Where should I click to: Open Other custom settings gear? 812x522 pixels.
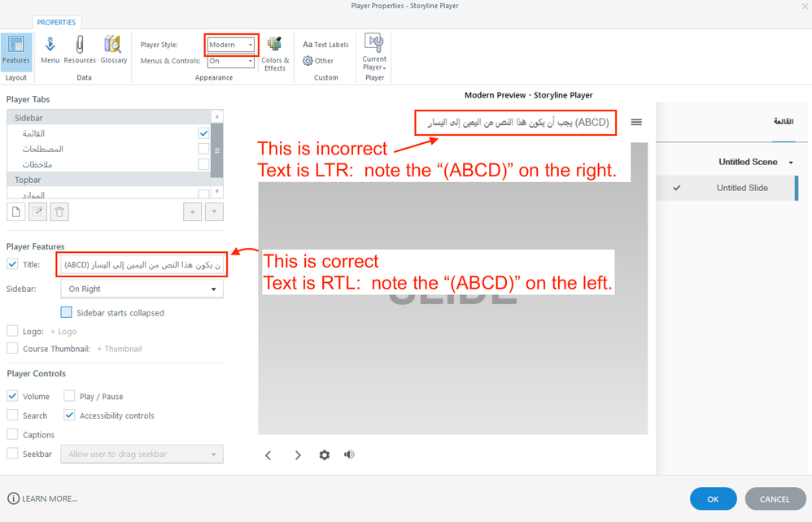pyautogui.click(x=318, y=60)
